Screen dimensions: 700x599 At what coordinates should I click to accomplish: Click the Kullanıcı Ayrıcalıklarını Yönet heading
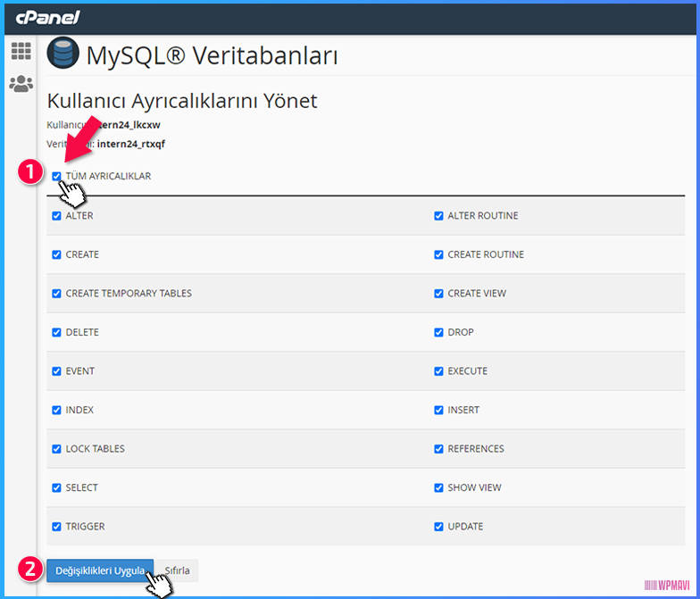tap(182, 101)
